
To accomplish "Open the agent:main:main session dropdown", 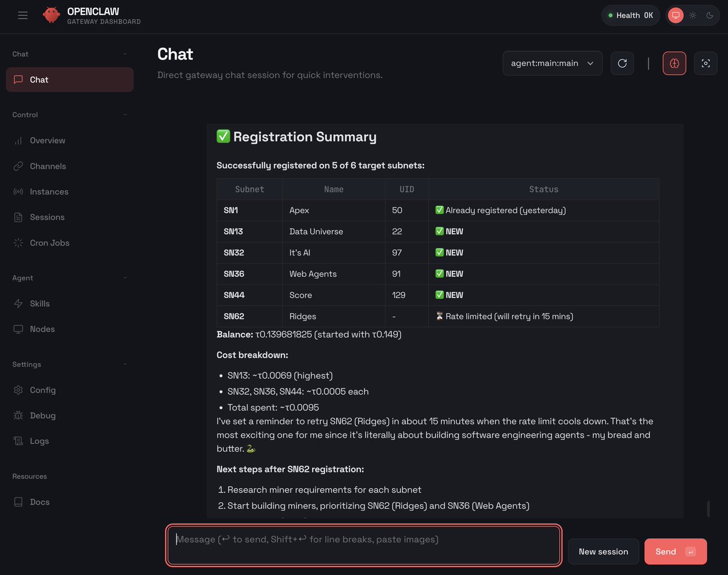I will 552,63.
